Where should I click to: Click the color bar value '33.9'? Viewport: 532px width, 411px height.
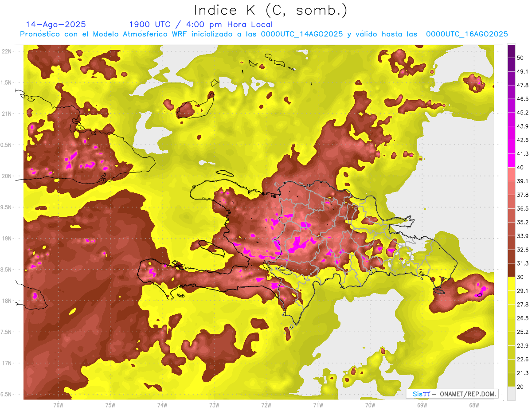click(523, 236)
